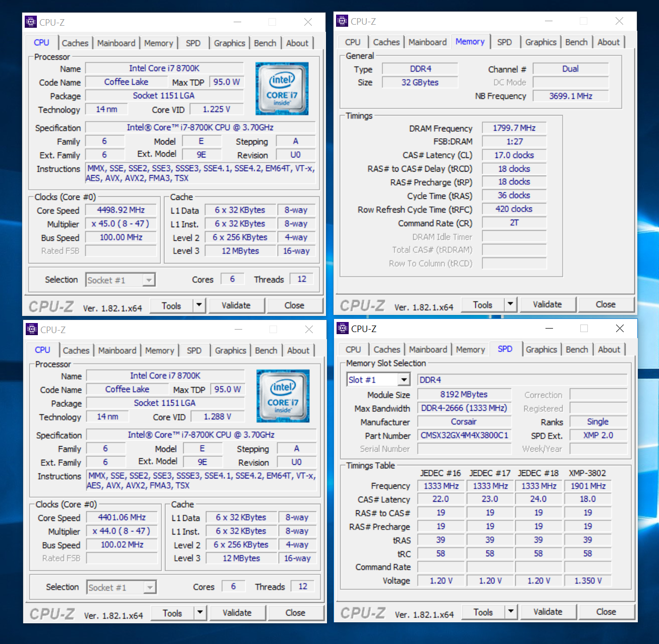
Task: Select About tab in the Memory-tab window
Action: 609,42
